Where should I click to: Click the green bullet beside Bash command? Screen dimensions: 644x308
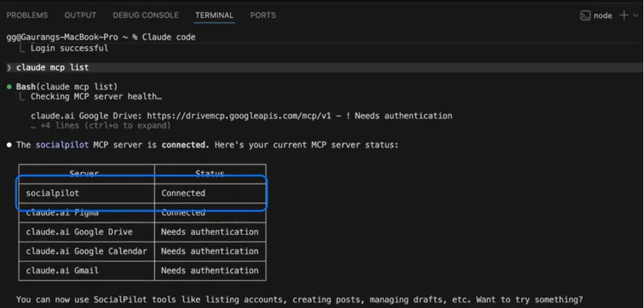tap(9, 87)
